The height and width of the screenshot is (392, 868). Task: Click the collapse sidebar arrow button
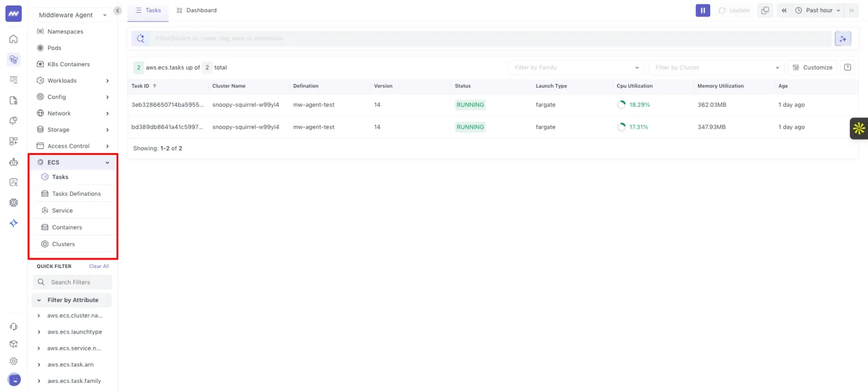point(118,10)
